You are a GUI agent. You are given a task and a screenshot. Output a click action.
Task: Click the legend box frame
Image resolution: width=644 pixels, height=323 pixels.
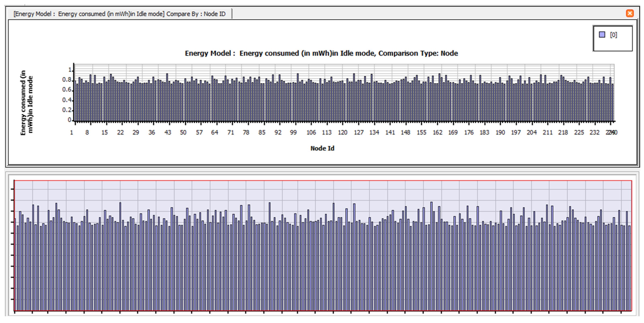point(613,45)
